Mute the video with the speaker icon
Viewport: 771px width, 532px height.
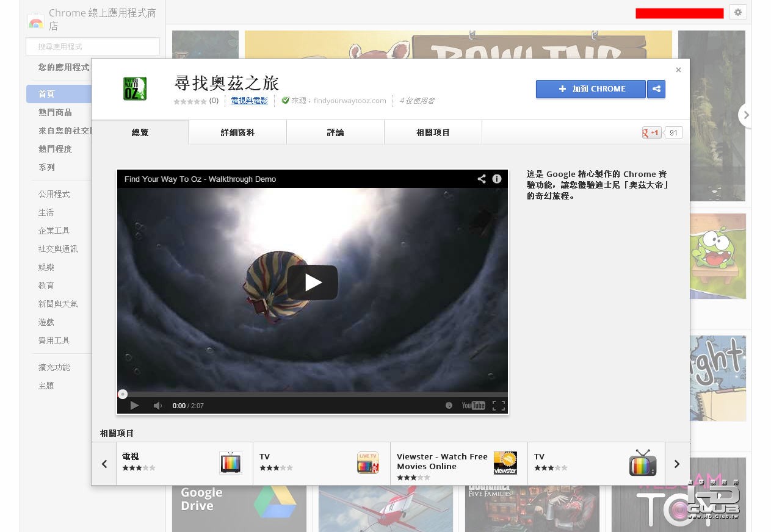[157, 406]
